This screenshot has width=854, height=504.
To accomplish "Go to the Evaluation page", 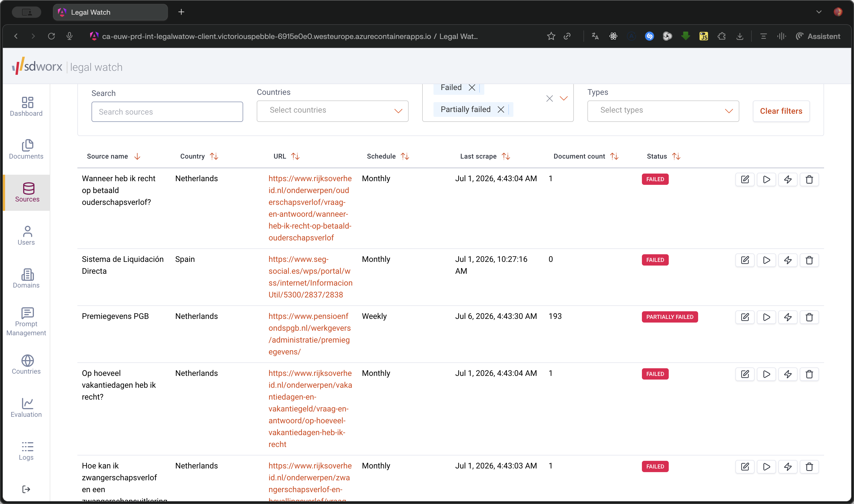I will [26, 407].
